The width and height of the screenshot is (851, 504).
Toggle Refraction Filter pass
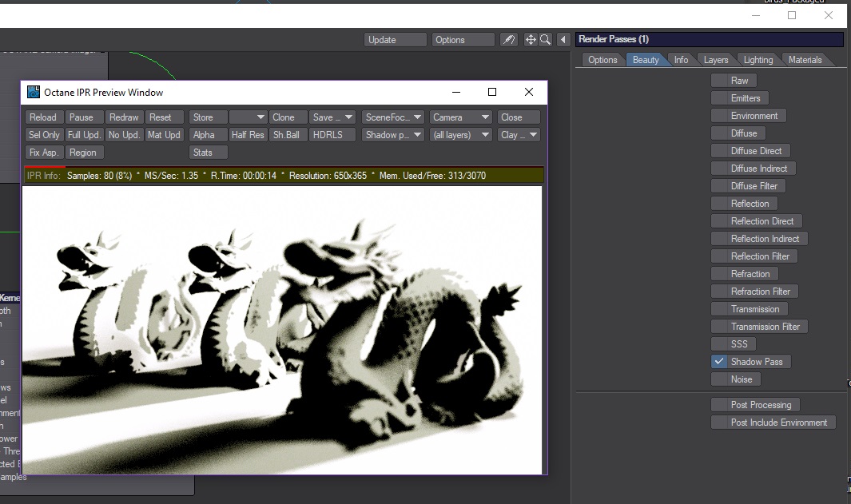coord(719,292)
